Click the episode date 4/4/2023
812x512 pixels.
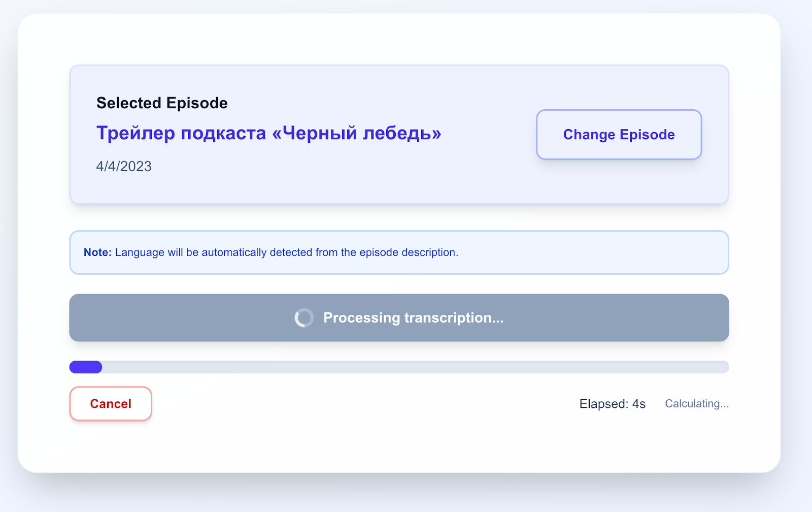(x=123, y=166)
